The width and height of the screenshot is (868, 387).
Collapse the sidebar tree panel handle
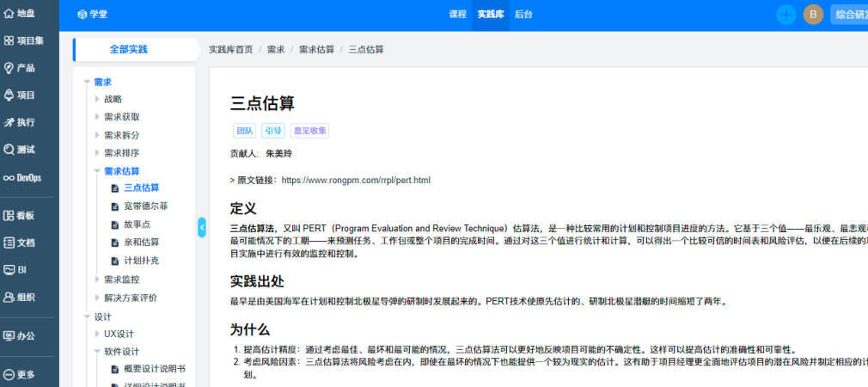pos(202,227)
